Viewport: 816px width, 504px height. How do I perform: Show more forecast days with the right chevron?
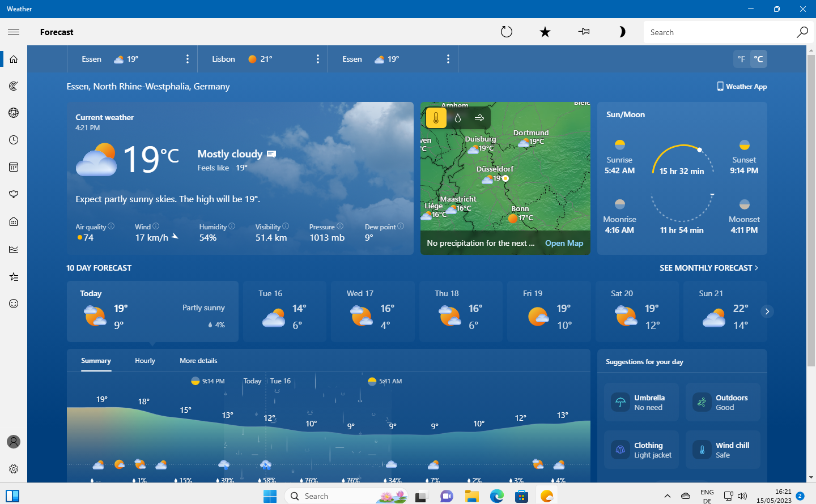[767, 311]
